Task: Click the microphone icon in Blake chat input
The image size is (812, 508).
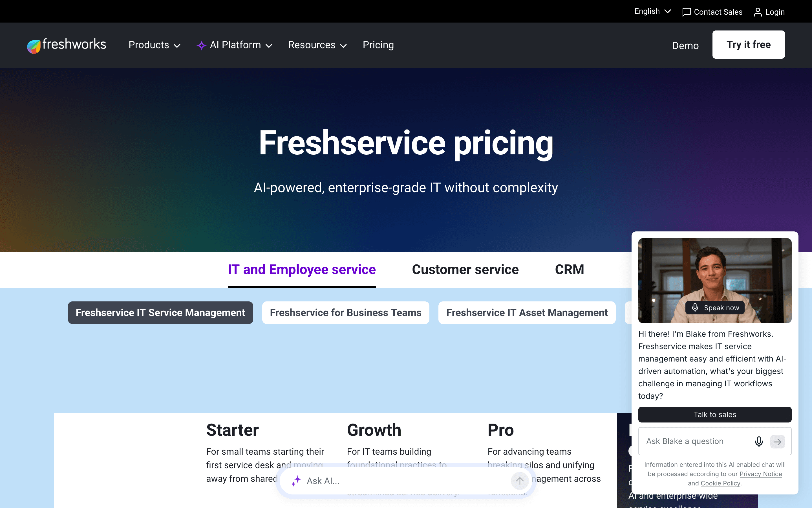Action: [759, 441]
